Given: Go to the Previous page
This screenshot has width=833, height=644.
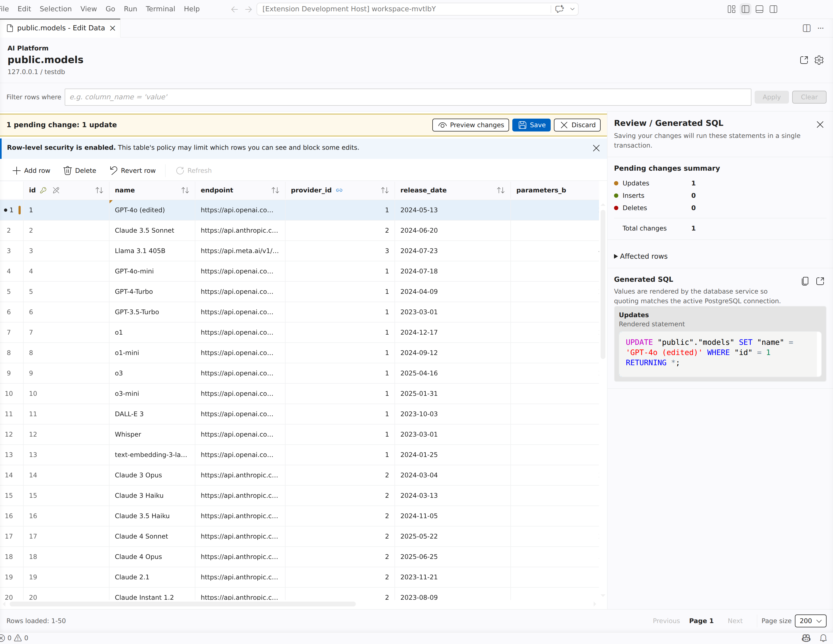Looking at the screenshot, I should tap(666, 621).
